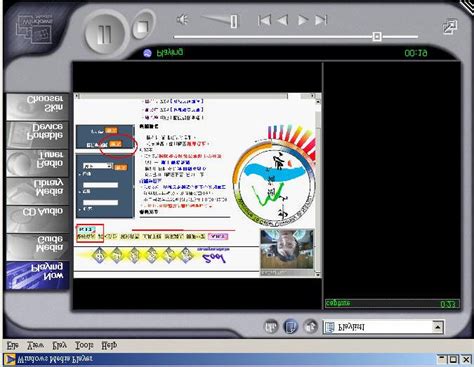Image resolution: width=474 pixels, height=367 pixels.
Task: Click the Windows Media Player title bar icon
Action: [x=9, y=359]
